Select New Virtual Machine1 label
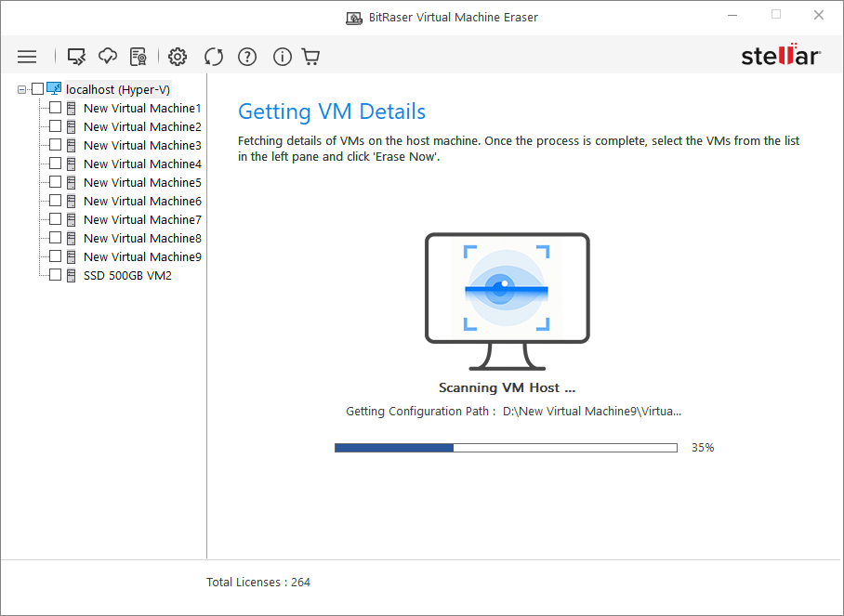Screen dimensions: 844x616 (x=142, y=108)
